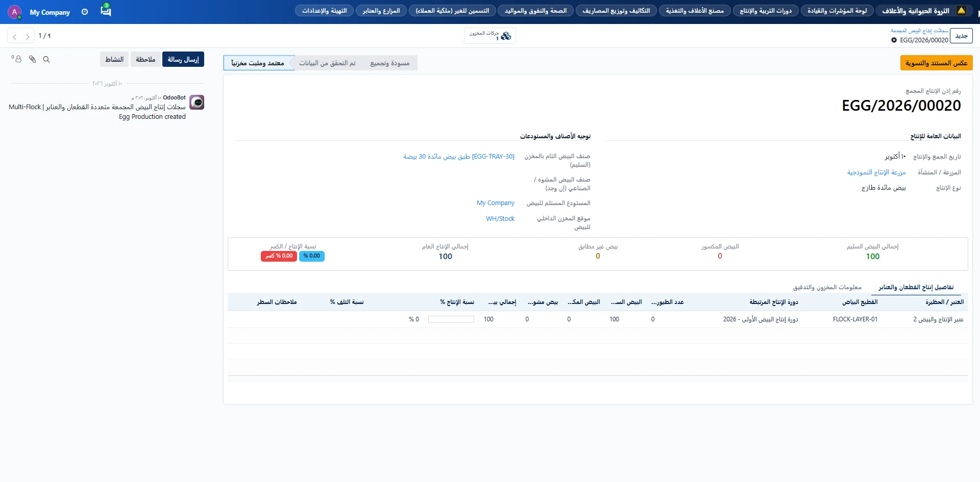Select status مسودة وتجميع
Viewport: 980px width, 482px height.
click(x=389, y=63)
